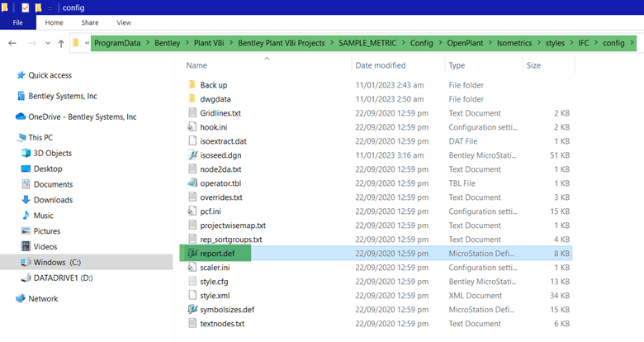This screenshot has height=342, width=644.
Task: Click the quick access toolbar properties icon
Action: click(25, 7)
